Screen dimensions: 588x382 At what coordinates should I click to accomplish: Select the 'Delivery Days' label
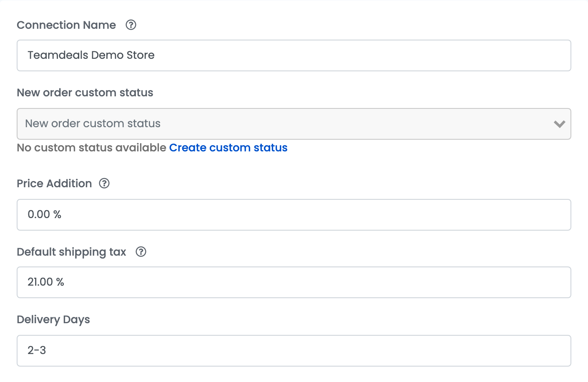click(x=53, y=319)
